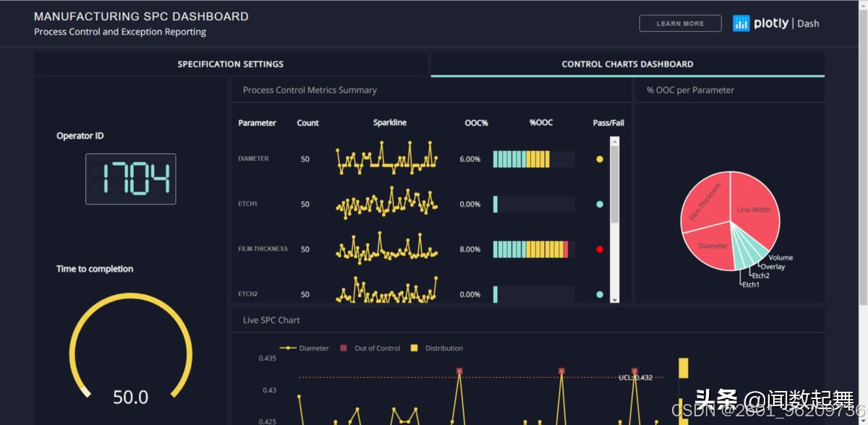
Task: Click the OOC% column header
Action: pyautogui.click(x=476, y=123)
